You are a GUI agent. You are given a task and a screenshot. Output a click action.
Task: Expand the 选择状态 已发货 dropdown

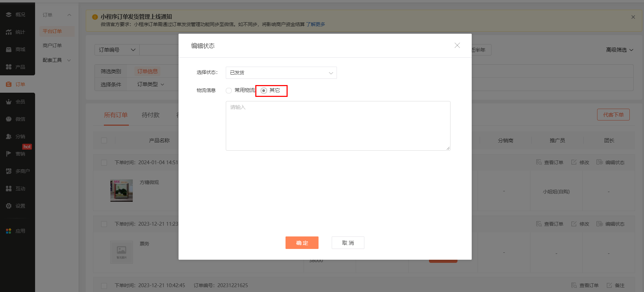[x=281, y=73]
